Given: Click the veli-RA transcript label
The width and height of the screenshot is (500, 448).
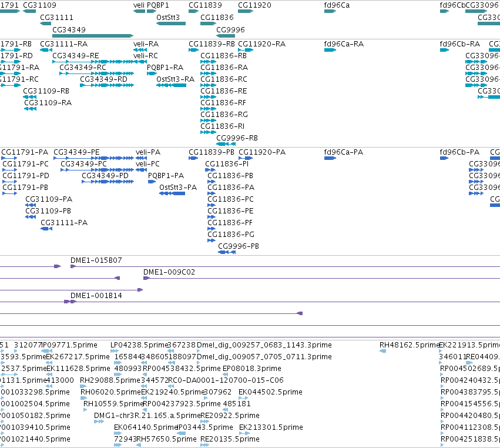Looking at the screenshot, I should click(x=146, y=44).
